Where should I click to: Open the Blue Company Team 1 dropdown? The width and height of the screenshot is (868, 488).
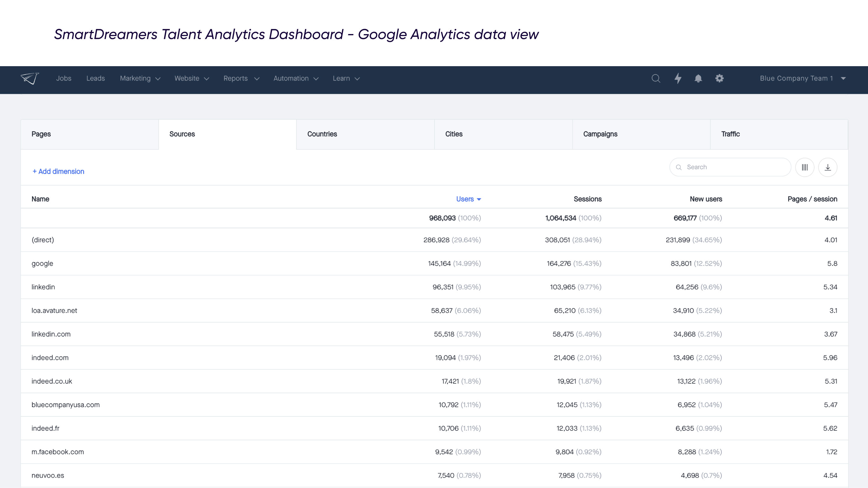(x=802, y=79)
